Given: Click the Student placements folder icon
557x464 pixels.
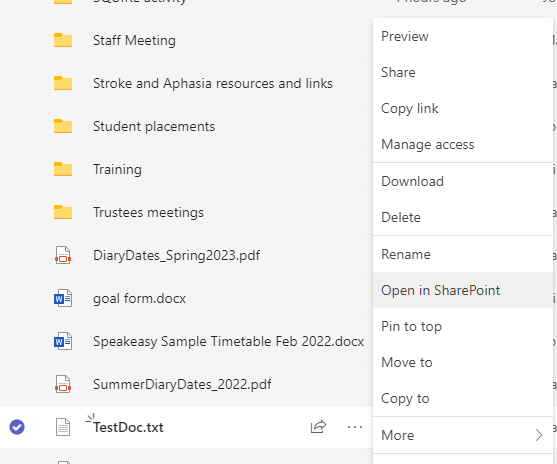Looking at the screenshot, I should tap(63, 126).
